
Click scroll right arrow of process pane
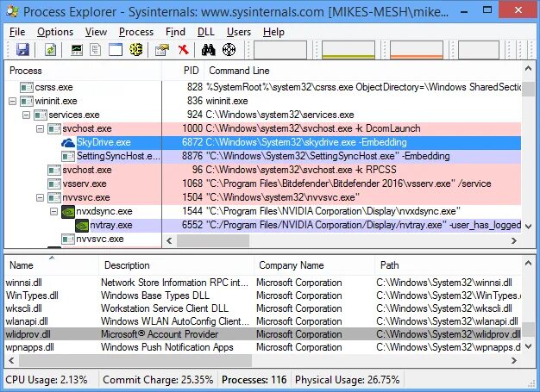click(x=514, y=241)
